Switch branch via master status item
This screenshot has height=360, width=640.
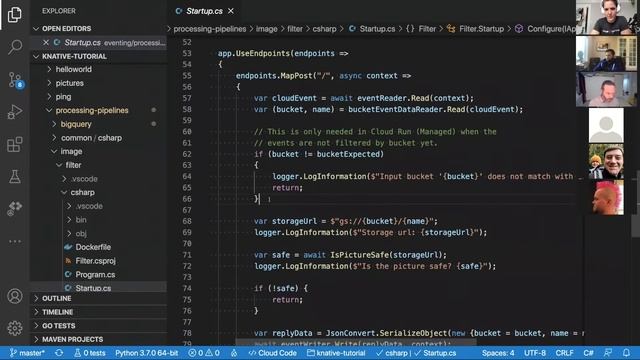click(27, 353)
